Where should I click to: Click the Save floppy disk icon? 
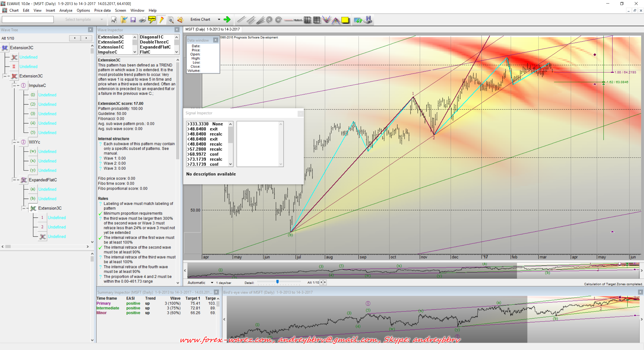point(133,20)
